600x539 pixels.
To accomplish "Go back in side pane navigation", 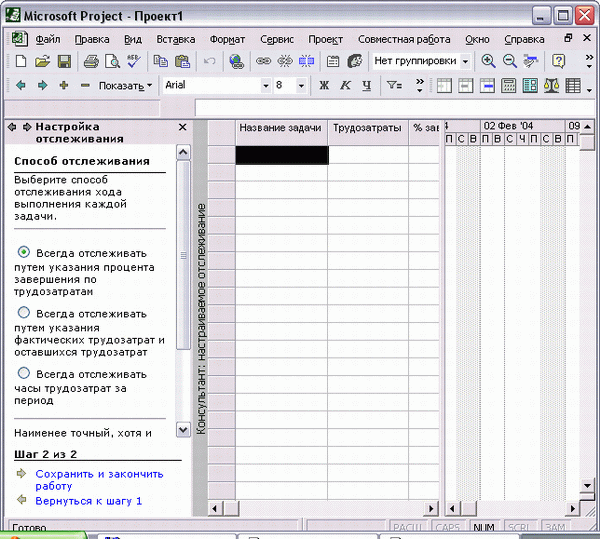I will tap(12, 127).
